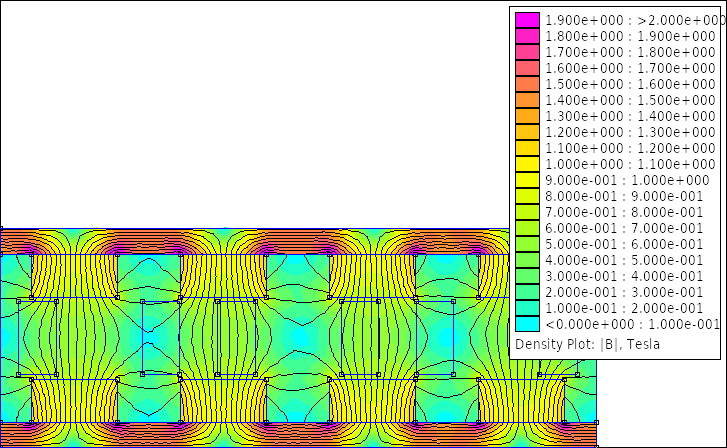Image resolution: width=727 pixels, height=448 pixels.
Task: Click the swatch beside 1.600e+000 : 1.700e+000
Action: 527,68
